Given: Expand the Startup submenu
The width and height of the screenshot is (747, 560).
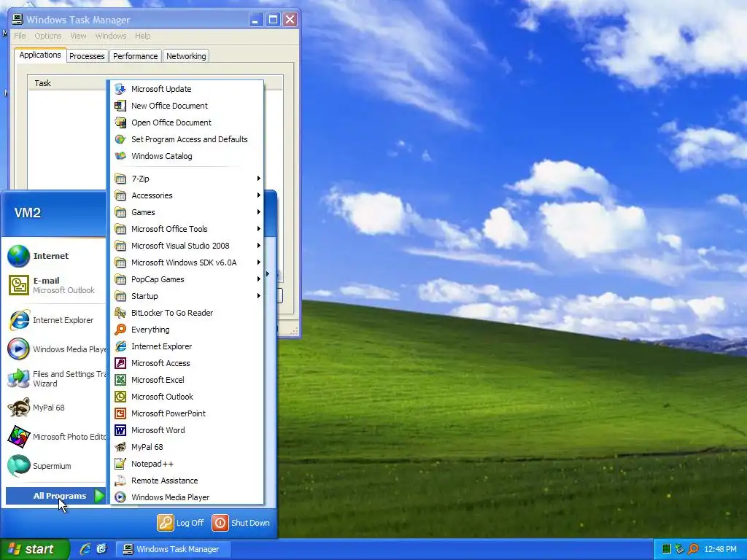Looking at the screenshot, I should click(x=187, y=296).
